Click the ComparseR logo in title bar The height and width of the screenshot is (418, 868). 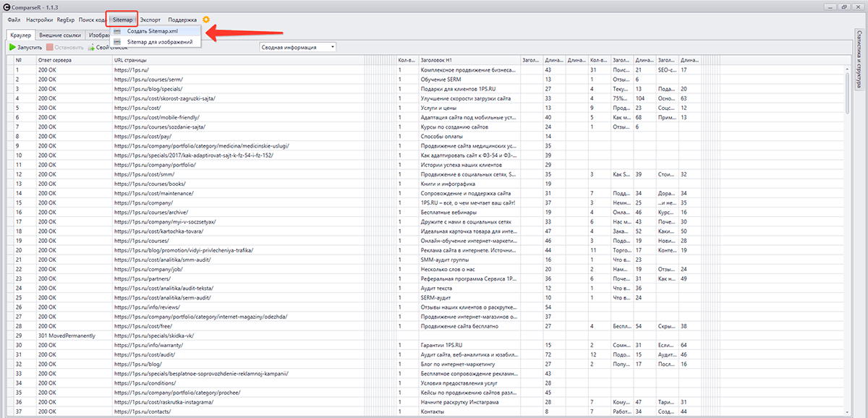pos(7,6)
